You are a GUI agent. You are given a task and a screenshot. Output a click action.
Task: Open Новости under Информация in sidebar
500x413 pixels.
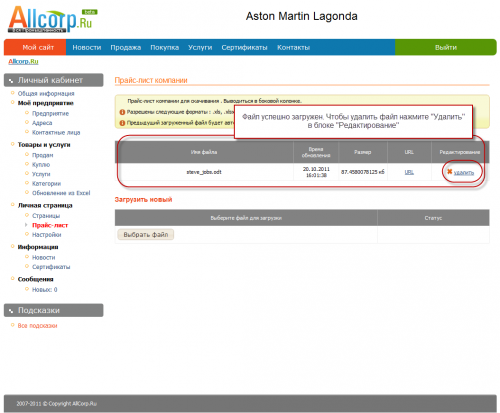coord(44,257)
